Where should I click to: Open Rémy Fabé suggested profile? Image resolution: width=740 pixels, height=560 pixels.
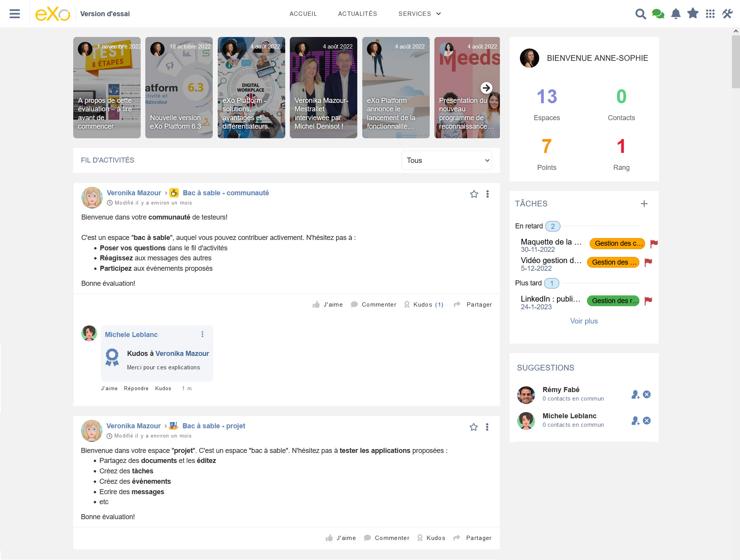(x=561, y=390)
